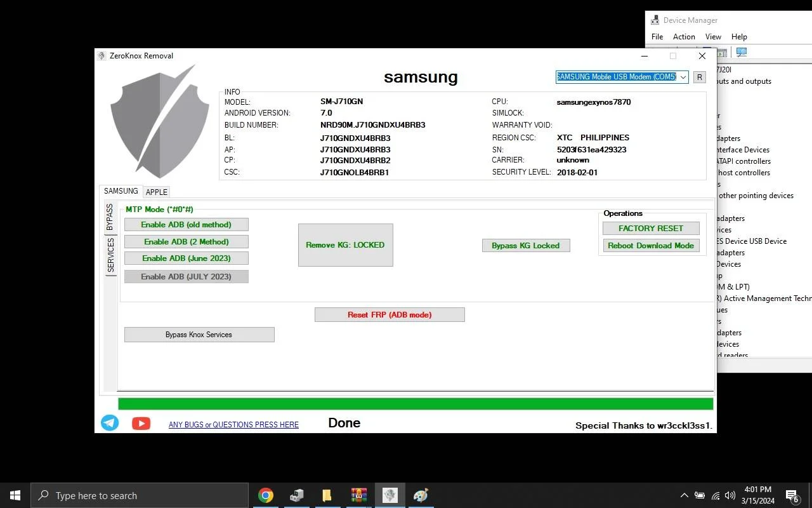Select 'other pointing devices' in Device Manager
The width and height of the screenshot is (812, 508).
coord(756,196)
